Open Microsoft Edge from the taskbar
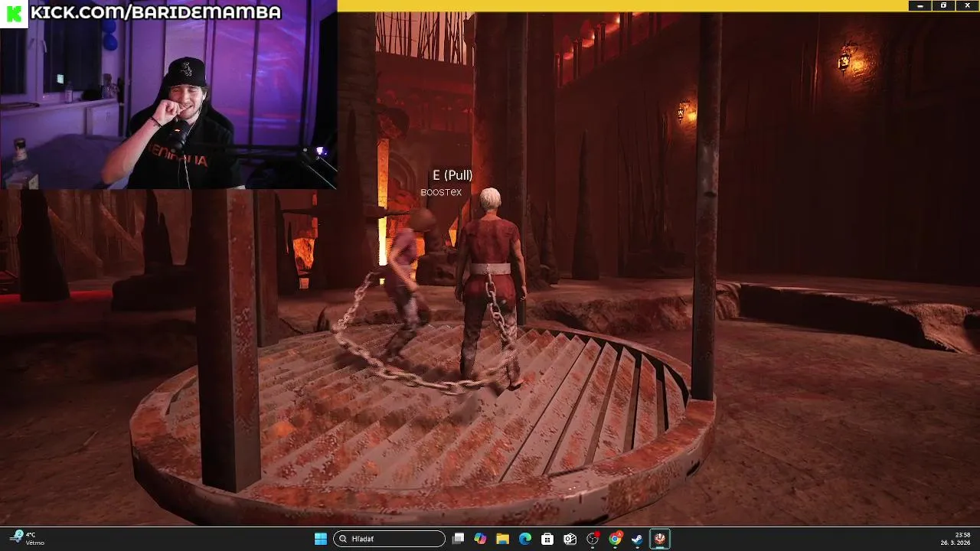The height and width of the screenshot is (551, 980). [525, 539]
